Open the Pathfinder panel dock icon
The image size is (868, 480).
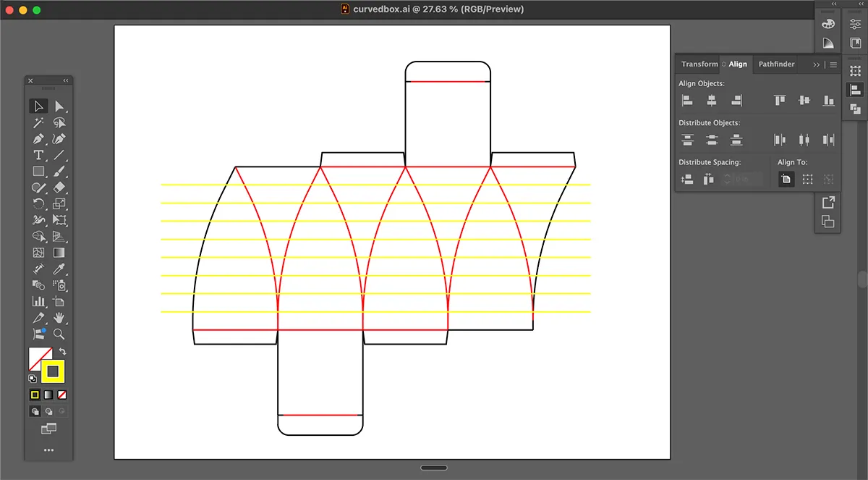855,109
